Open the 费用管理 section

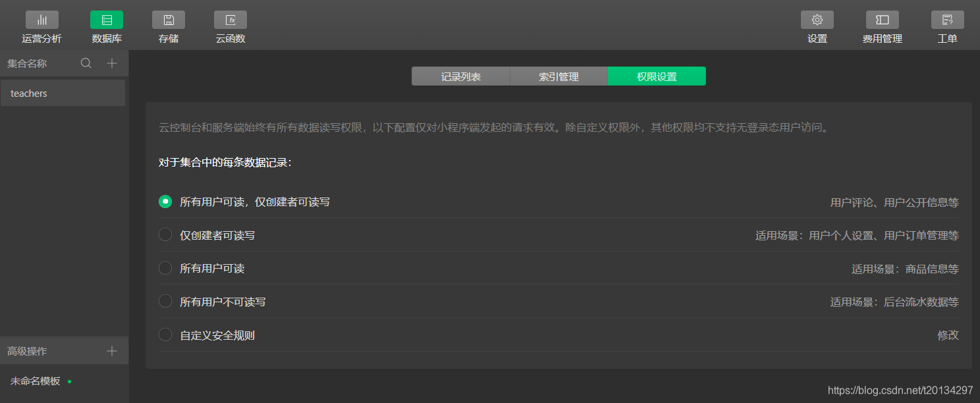click(x=882, y=26)
